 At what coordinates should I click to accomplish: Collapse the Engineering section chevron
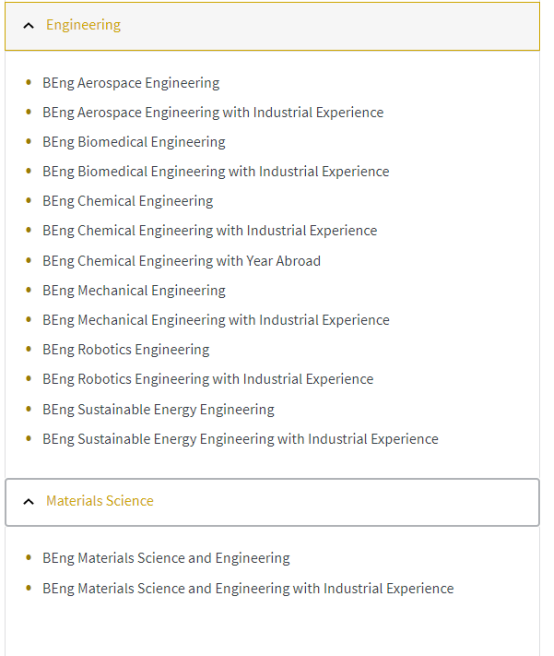(x=28, y=26)
